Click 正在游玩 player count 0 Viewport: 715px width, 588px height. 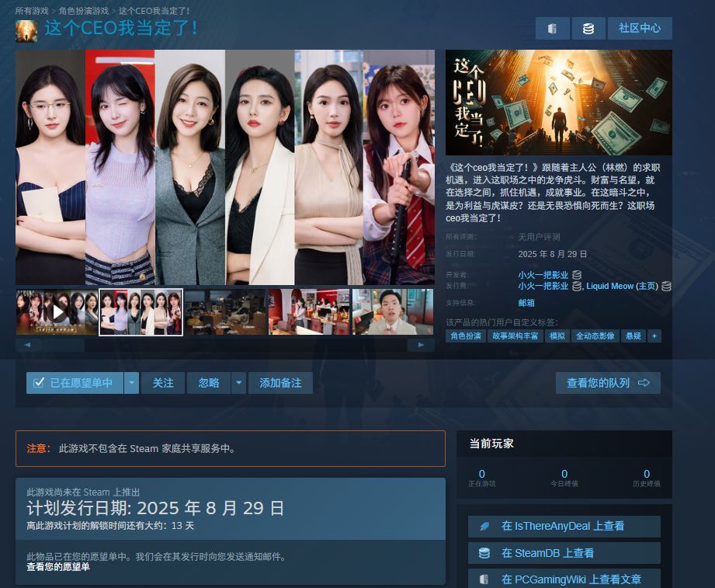[x=482, y=474]
